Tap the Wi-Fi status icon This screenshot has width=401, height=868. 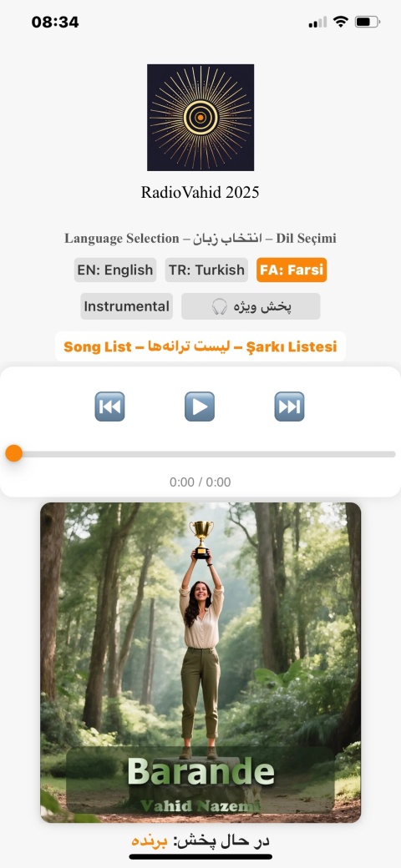point(341,22)
